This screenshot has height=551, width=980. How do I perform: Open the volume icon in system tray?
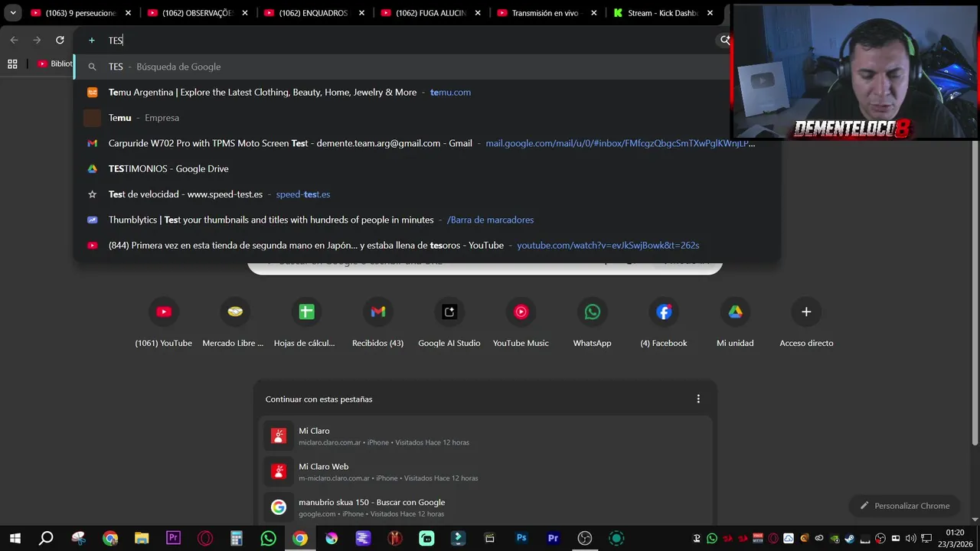pyautogui.click(x=910, y=539)
